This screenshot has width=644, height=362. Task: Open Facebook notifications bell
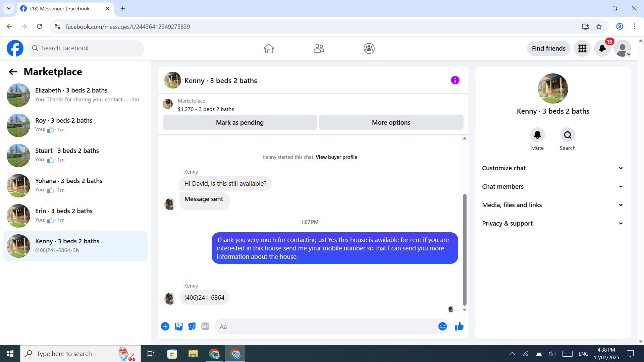602,49
